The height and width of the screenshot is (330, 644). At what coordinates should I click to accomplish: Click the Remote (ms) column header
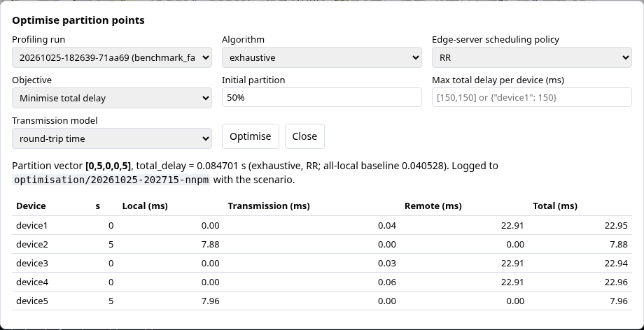(433, 206)
